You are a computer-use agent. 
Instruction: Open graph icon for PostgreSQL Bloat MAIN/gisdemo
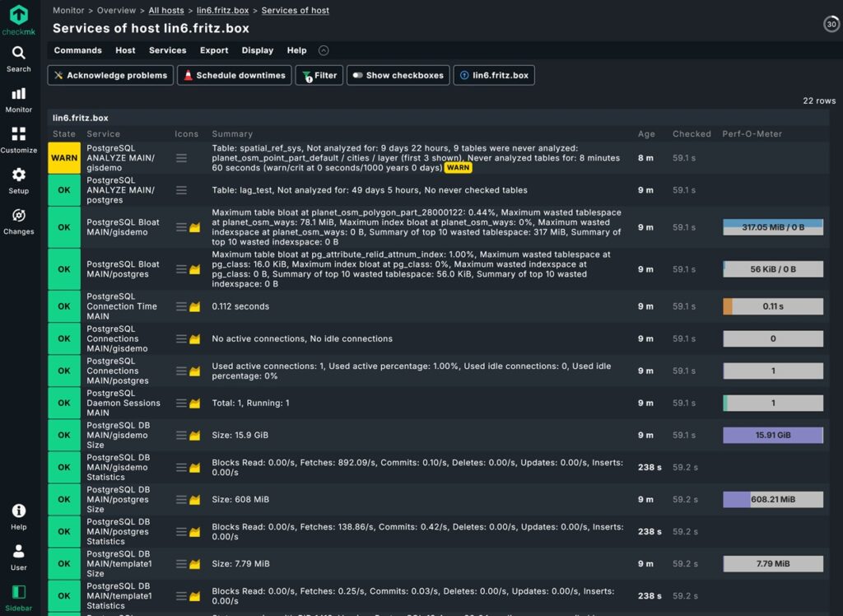(x=194, y=227)
